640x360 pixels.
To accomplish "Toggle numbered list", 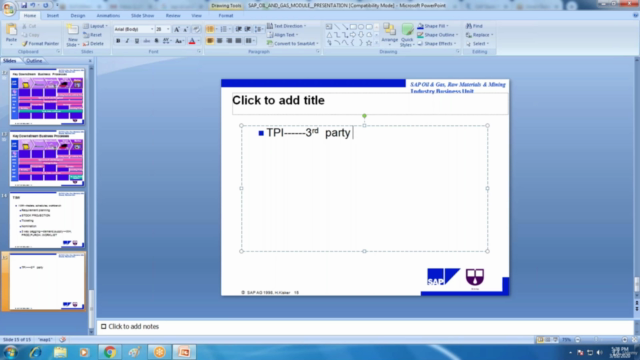I will [224, 29].
